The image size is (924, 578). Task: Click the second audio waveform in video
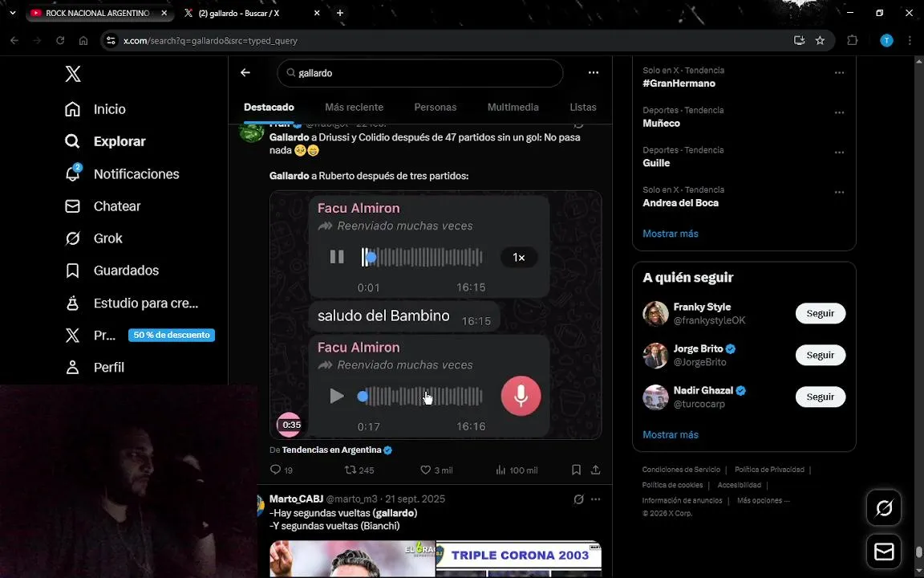click(422, 397)
